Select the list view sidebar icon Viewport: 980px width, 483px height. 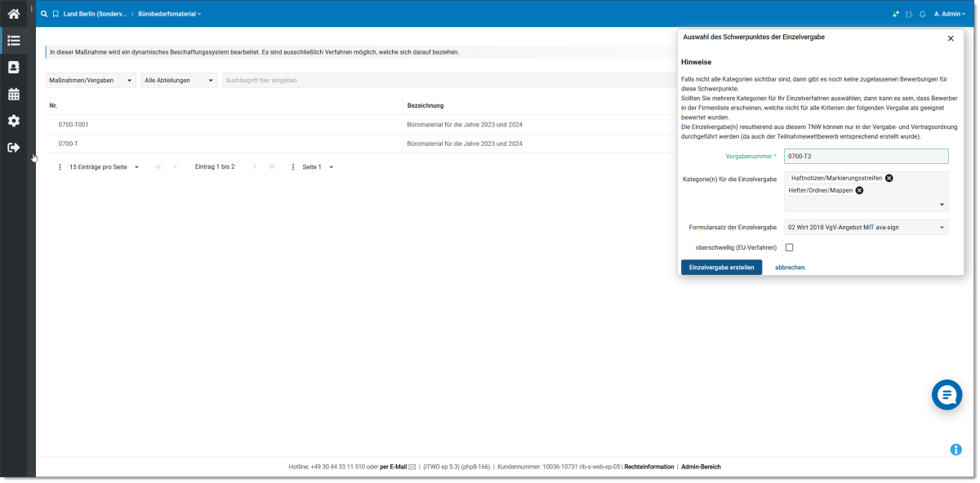click(x=14, y=41)
